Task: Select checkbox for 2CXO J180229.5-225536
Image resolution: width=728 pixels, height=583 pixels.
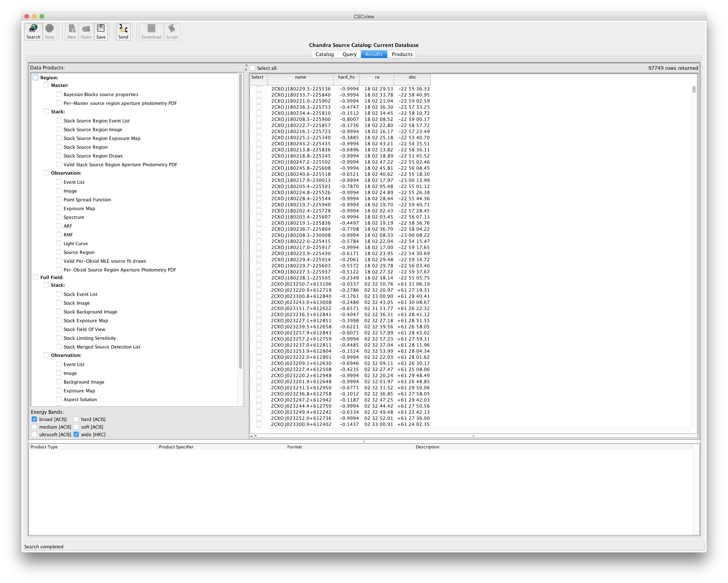Action: (259, 88)
